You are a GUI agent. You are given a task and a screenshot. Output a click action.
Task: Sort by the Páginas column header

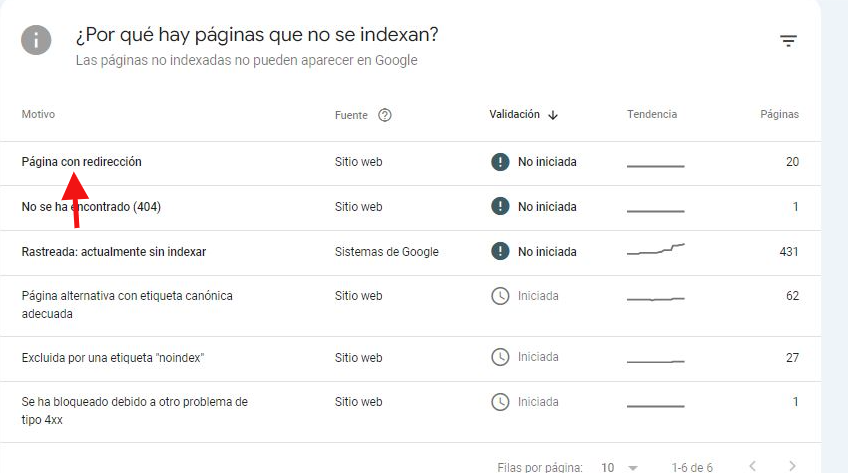tap(779, 115)
